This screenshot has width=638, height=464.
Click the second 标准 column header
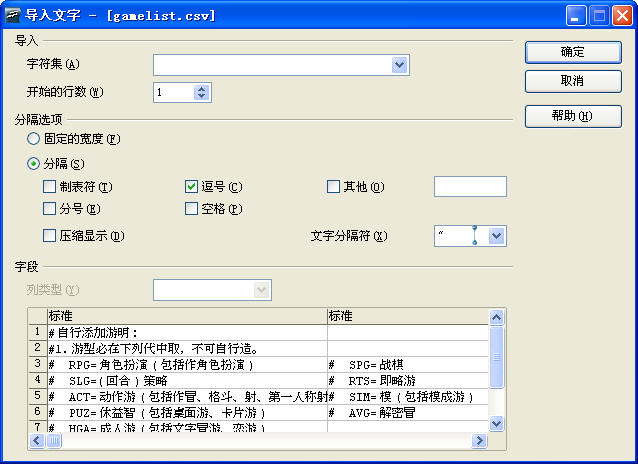coord(408,316)
